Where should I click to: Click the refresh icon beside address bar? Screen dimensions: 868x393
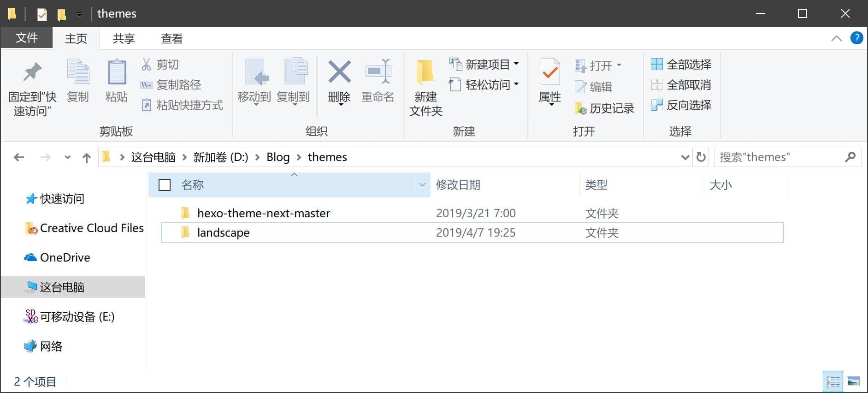tap(701, 157)
